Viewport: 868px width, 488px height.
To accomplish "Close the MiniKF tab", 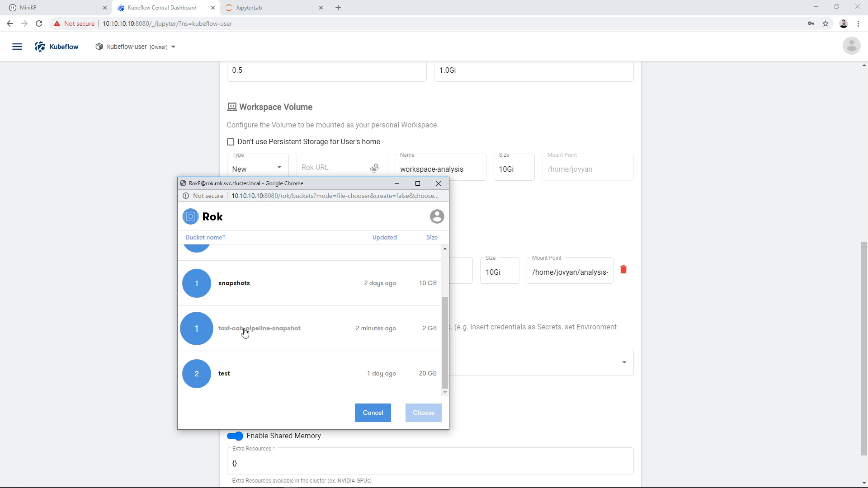I will coord(104,8).
